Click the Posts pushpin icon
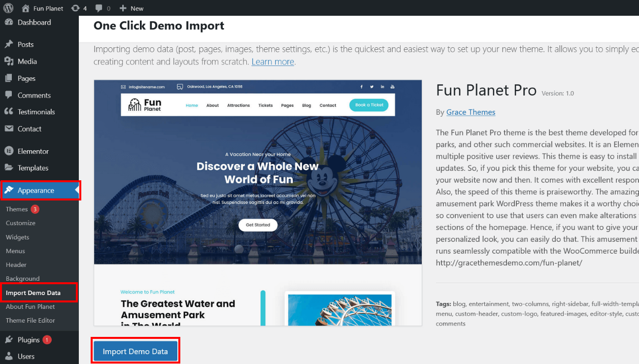639x364 pixels. pyautogui.click(x=9, y=44)
